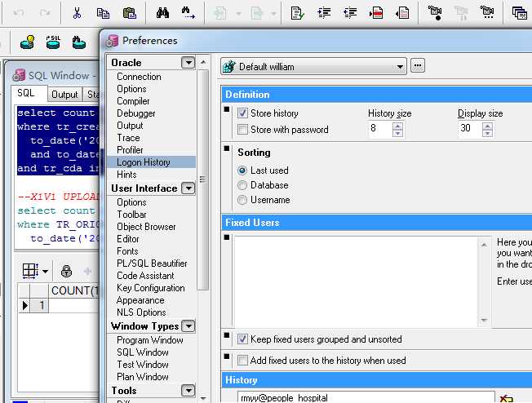Increase the History size spinner

pos(397,126)
